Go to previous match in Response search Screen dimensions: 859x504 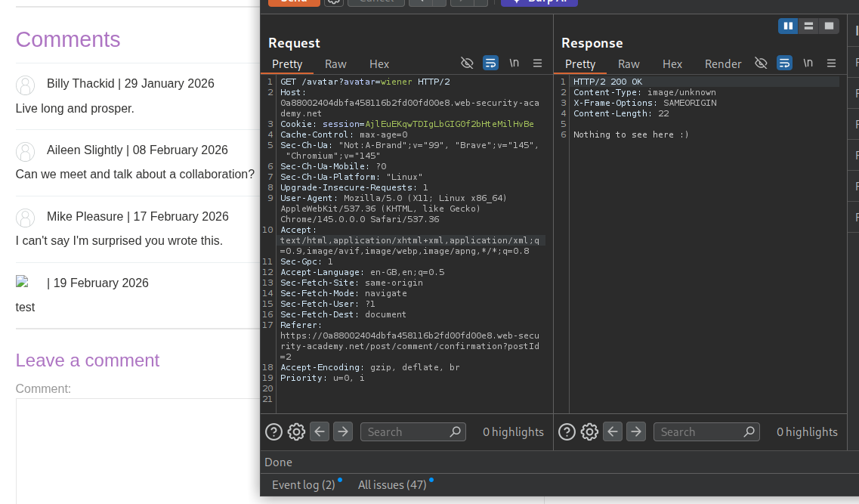613,431
